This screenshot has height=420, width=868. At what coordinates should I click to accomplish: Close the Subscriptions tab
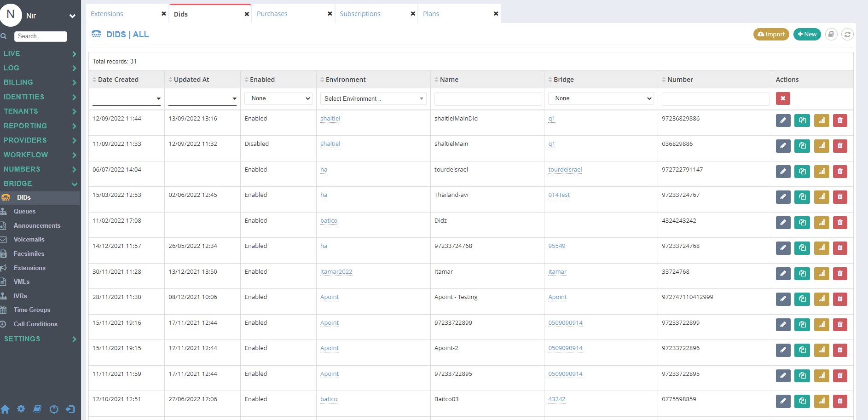(x=413, y=14)
